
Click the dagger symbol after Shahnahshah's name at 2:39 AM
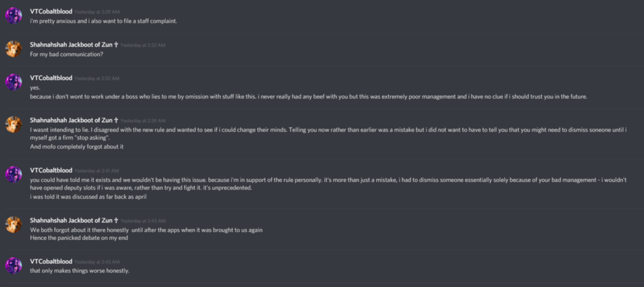pos(116,120)
